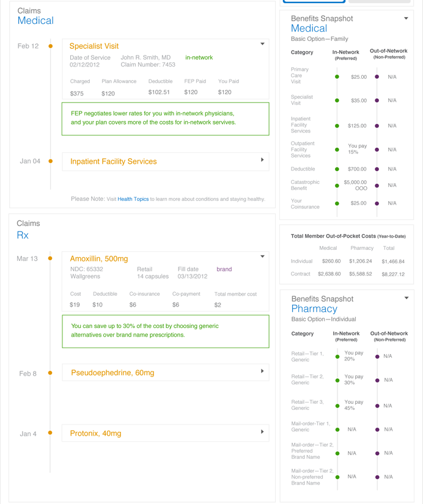Click the Claim Number: 7453 text
Screen dimensions: 423x504
coord(148,65)
